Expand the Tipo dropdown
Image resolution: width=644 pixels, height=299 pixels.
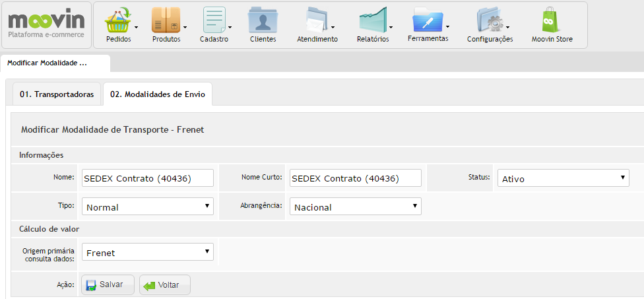[147, 207]
